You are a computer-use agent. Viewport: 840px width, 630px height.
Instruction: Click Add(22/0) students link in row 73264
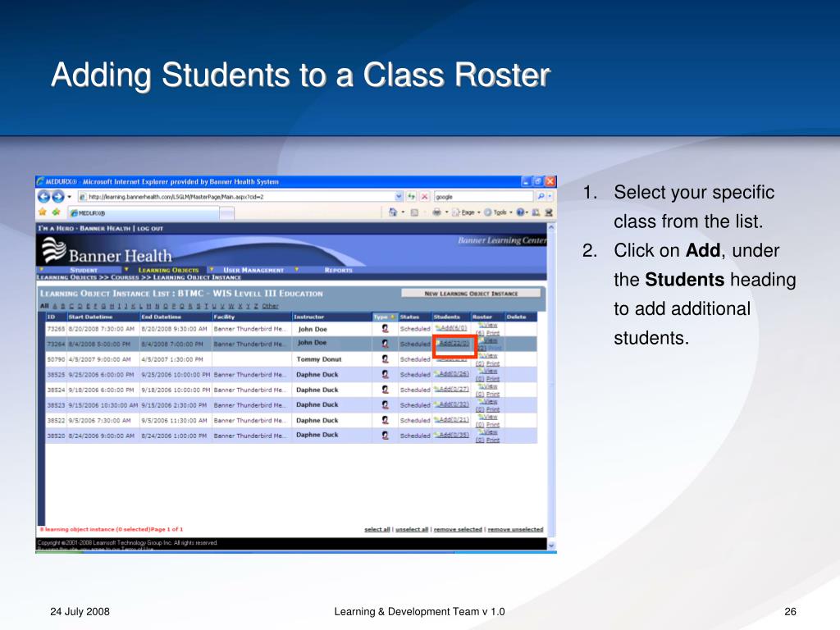(453, 343)
